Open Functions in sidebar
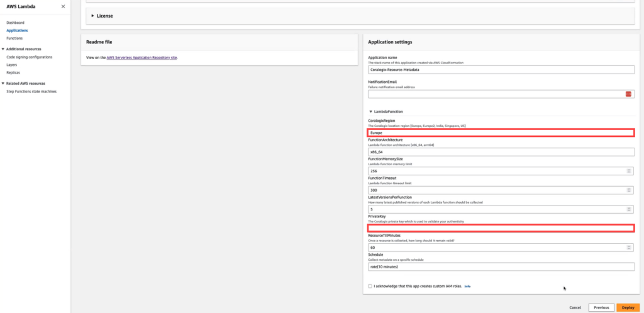Screen dimensions: 644x313 (14, 38)
